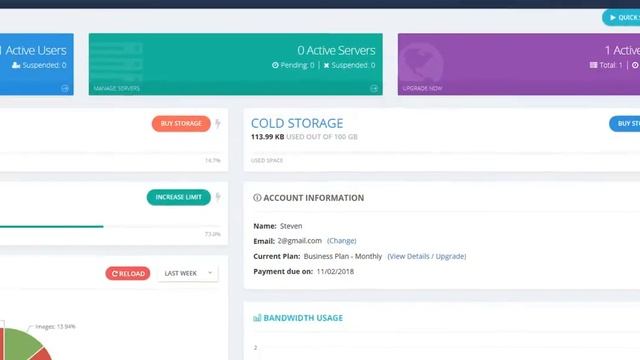Click the orange Buy Storage button
640x360 pixels.
click(181, 123)
